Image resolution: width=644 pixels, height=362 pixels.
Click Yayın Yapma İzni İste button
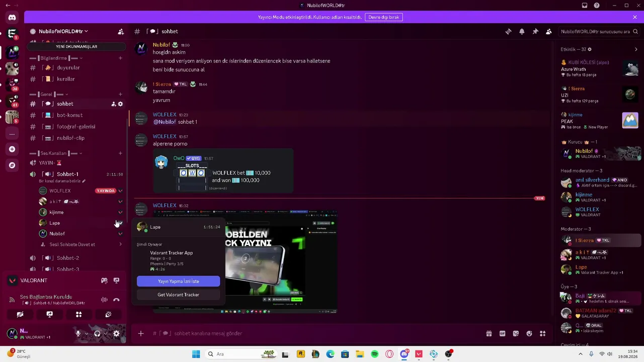point(178,282)
